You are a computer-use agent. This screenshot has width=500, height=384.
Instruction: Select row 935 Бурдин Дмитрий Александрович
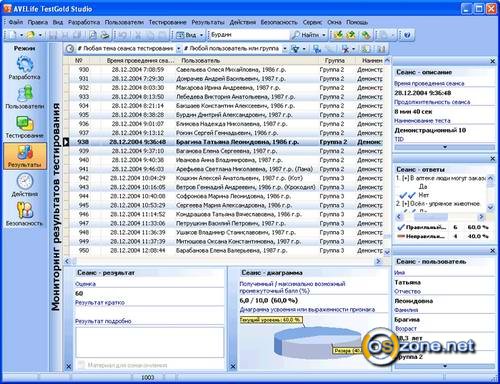pos(226,115)
